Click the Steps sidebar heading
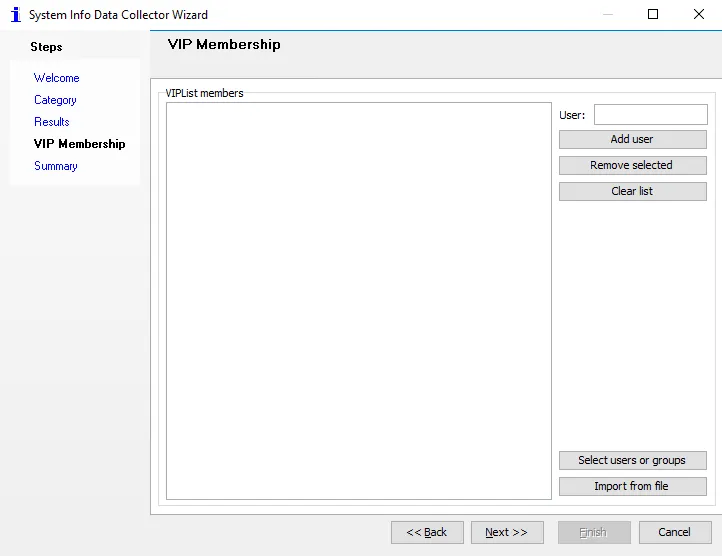This screenshot has height=556, width=722. coord(46,47)
